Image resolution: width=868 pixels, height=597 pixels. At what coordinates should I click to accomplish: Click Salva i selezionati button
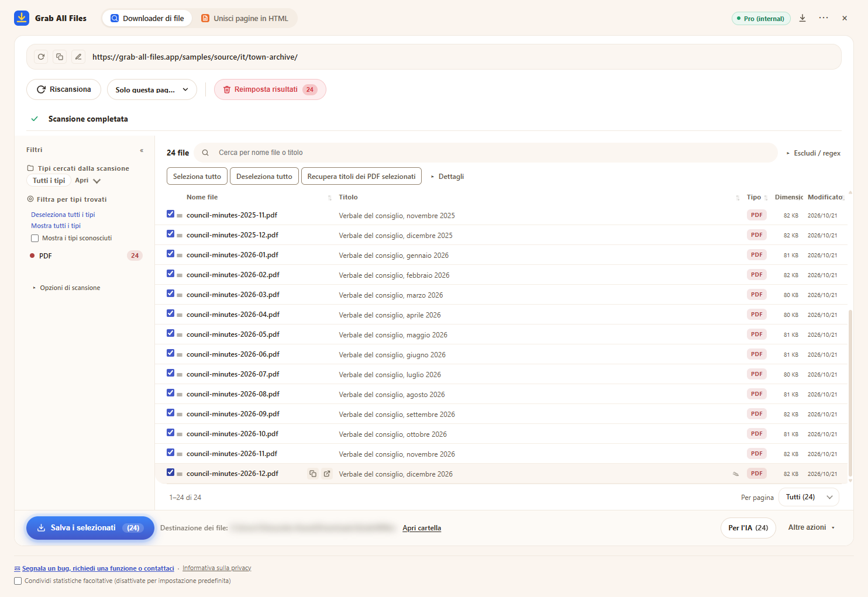90,528
